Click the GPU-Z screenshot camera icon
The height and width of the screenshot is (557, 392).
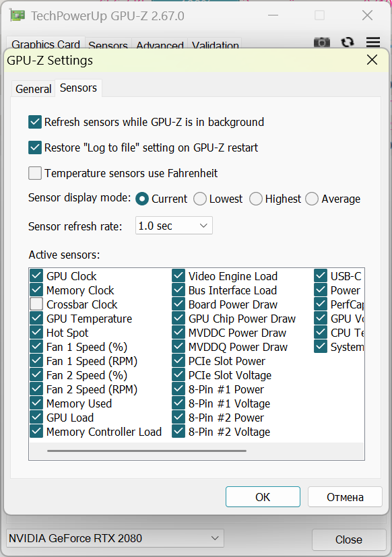pyautogui.click(x=322, y=42)
